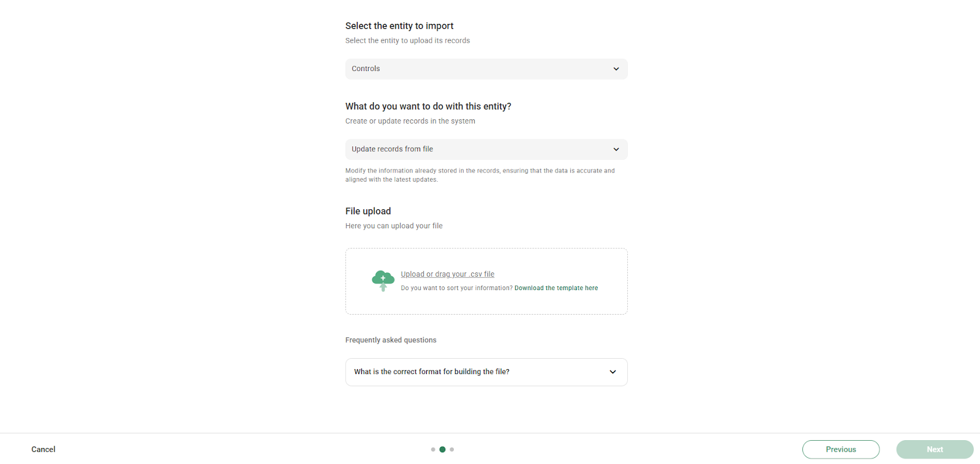Click the File upload section heading
The width and height of the screenshot is (980, 464).
click(x=368, y=211)
